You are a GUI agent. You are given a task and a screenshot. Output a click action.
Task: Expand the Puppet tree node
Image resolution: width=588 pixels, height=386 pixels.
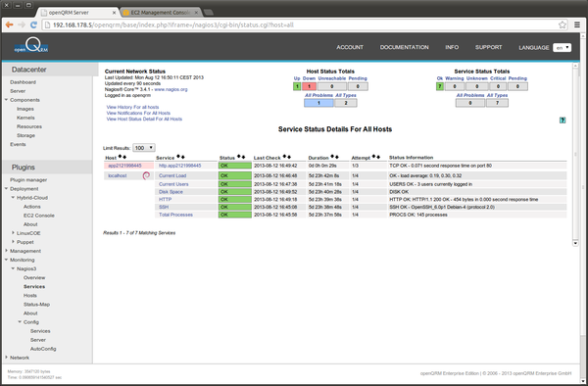(x=13, y=242)
